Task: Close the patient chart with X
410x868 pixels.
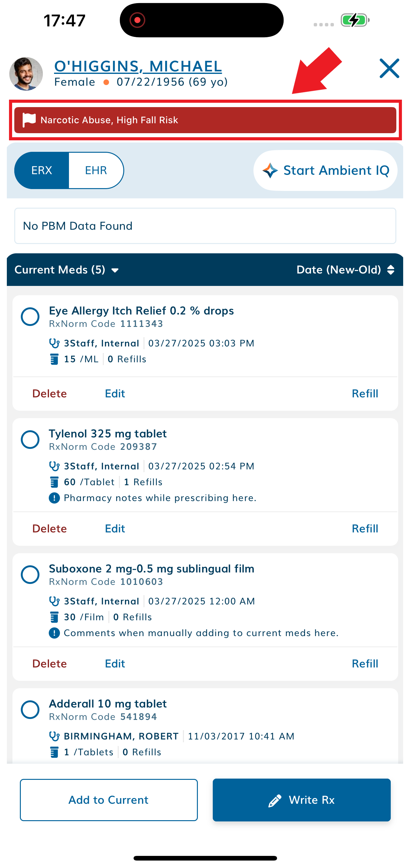Action: coord(389,69)
